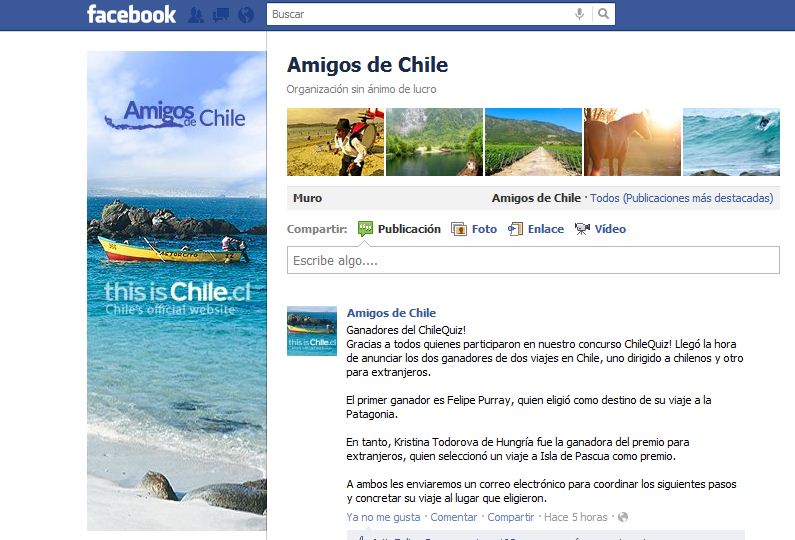Click the microphone icon in search bar

pyautogui.click(x=579, y=14)
